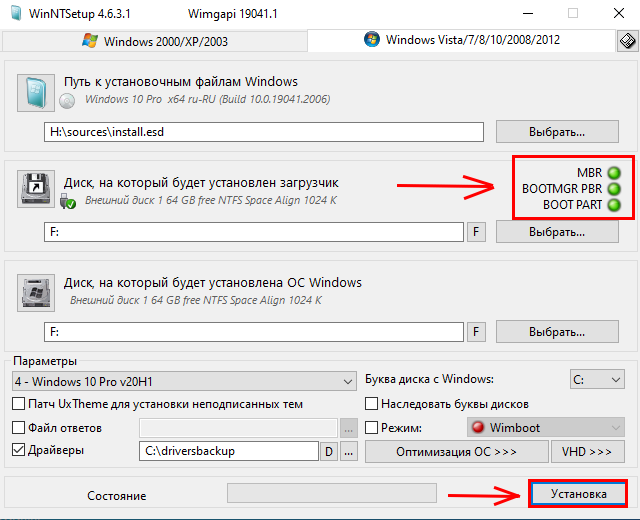Click the installation status progress bar
Viewport: 640px width, 520px height.
coord(332,493)
